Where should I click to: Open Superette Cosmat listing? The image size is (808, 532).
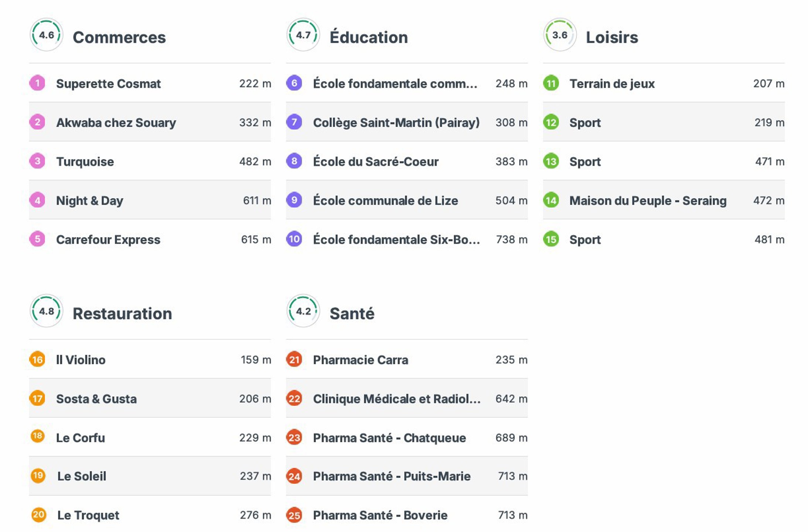point(108,83)
